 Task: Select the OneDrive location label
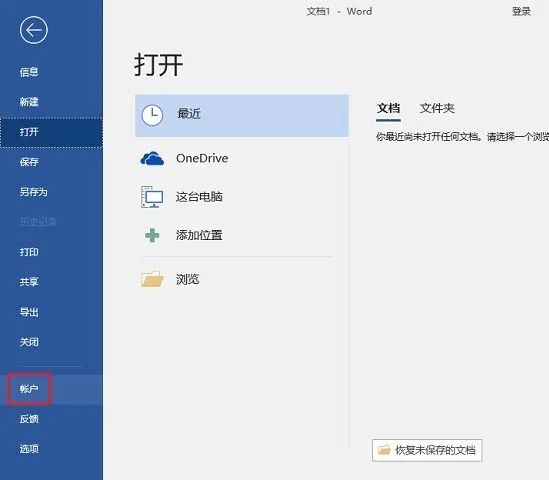tap(202, 158)
